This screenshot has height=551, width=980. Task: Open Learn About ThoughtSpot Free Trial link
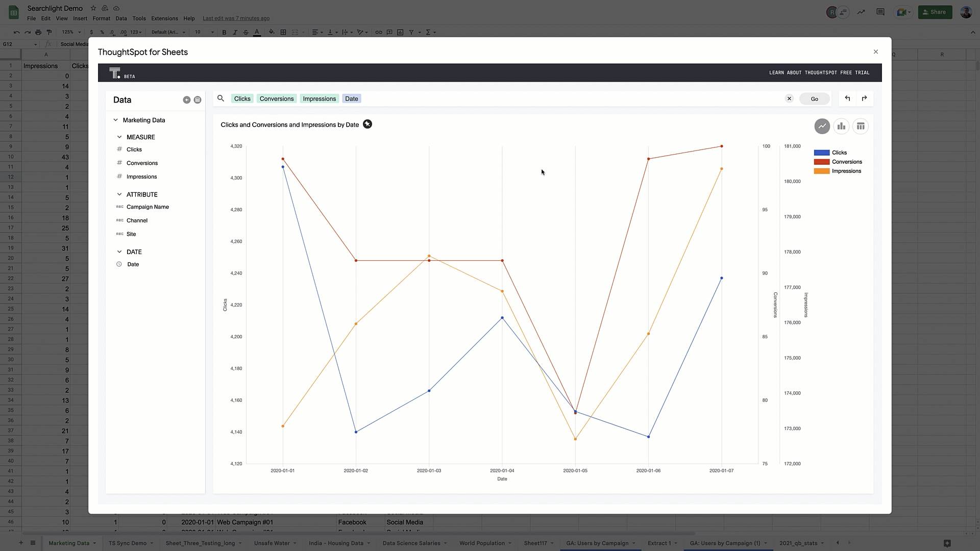[819, 72]
